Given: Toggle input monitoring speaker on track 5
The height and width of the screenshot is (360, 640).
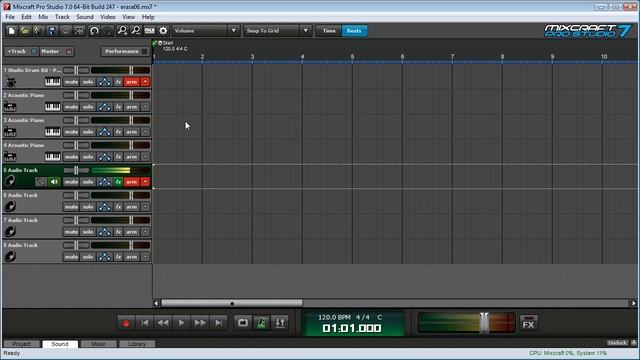Looking at the screenshot, I should tap(54, 182).
